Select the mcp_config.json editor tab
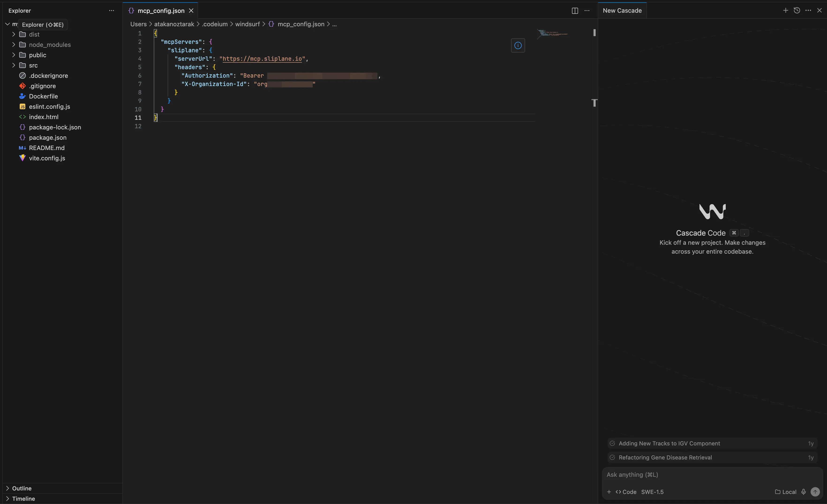 [x=161, y=11]
